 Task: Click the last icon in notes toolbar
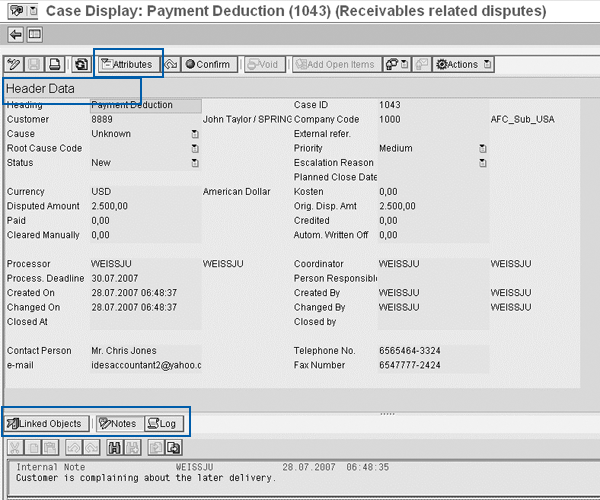pyautogui.click(x=172, y=449)
